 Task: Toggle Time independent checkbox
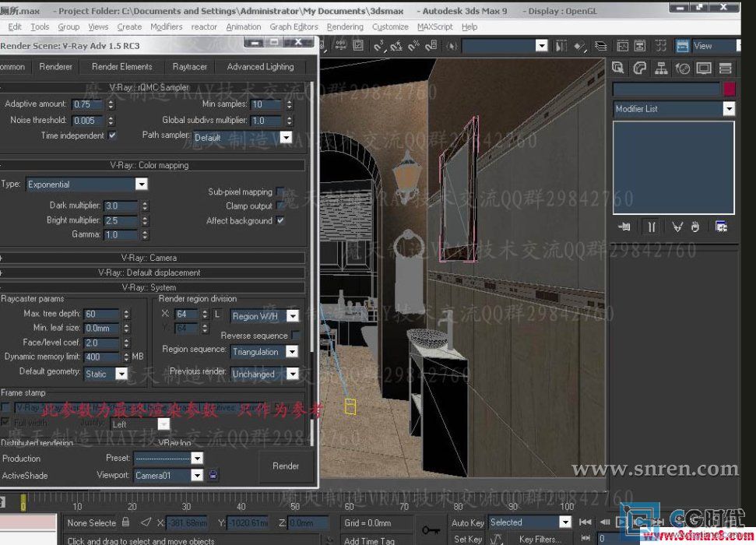pos(112,135)
